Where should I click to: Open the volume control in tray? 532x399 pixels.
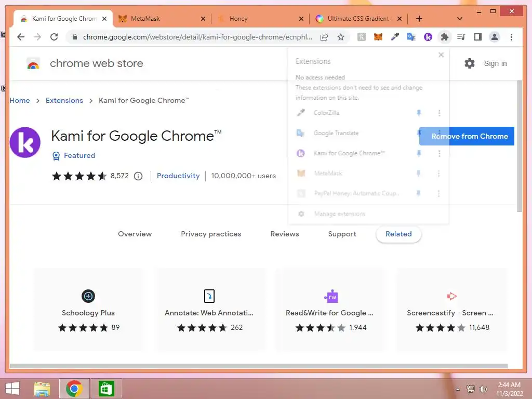click(x=483, y=389)
